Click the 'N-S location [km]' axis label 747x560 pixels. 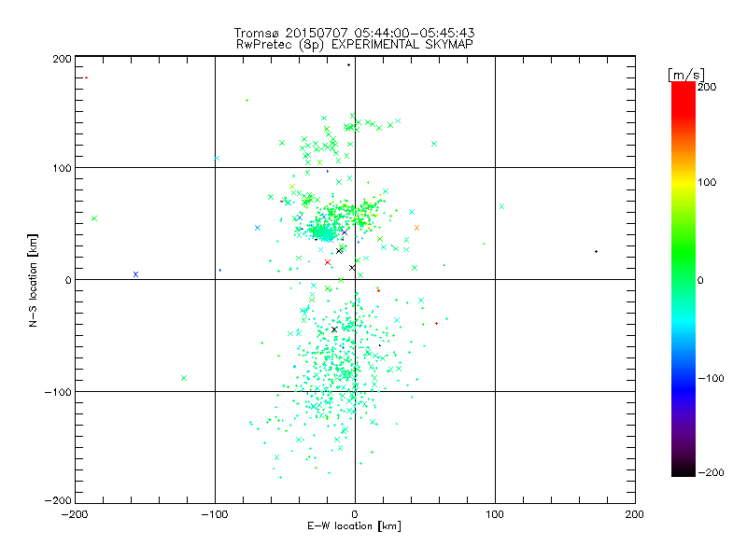(x=33, y=280)
